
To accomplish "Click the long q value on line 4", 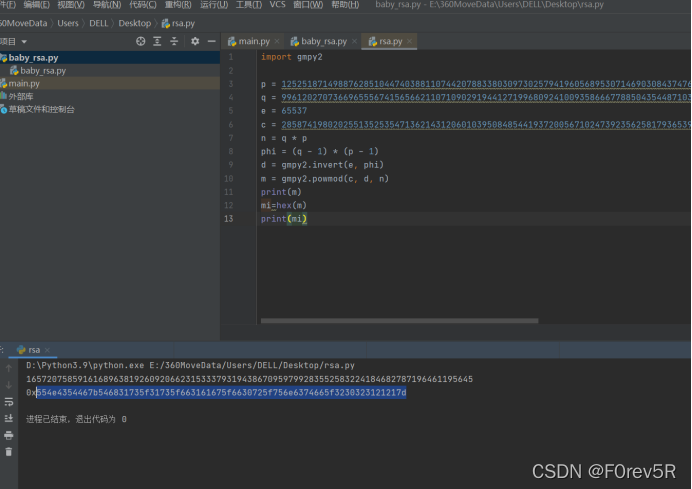I will coord(486,97).
